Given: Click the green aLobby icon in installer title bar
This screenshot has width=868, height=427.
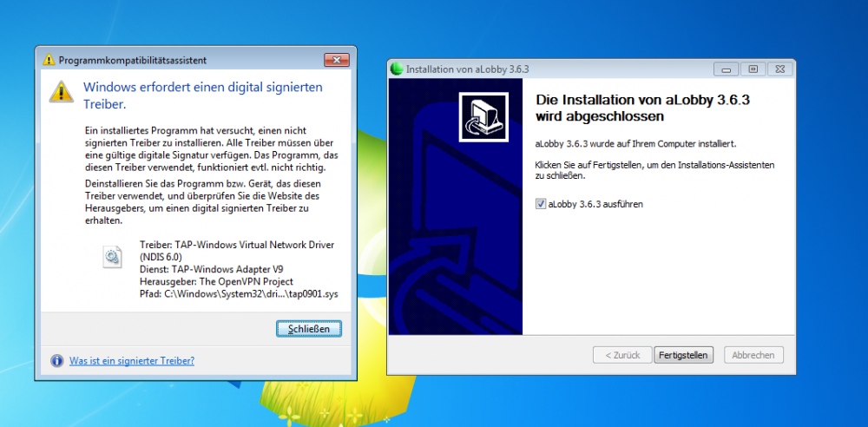Looking at the screenshot, I should pyautogui.click(x=397, y=69).
